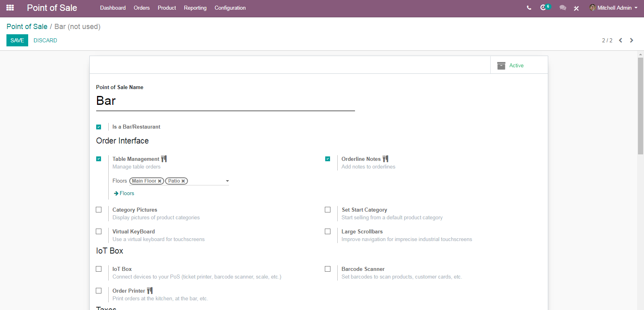
Task: Enable the Barcode Scanner option
Action: pyautogui.click(x=328, y=269)
